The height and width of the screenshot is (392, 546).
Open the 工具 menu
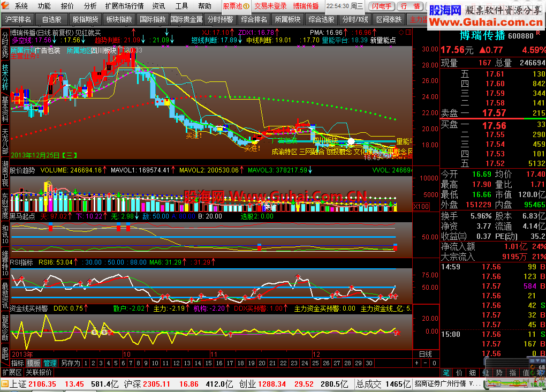coord(181,6)
